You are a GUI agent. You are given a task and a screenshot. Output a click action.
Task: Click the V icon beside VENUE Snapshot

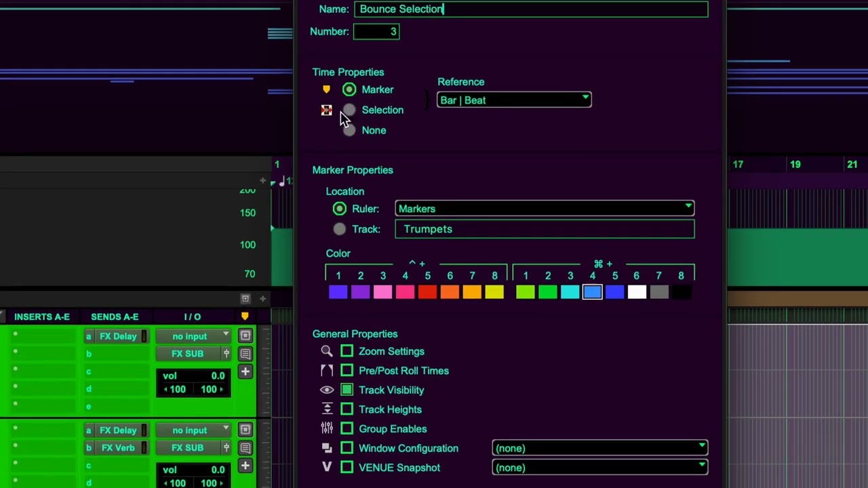[x=327, y=468]
